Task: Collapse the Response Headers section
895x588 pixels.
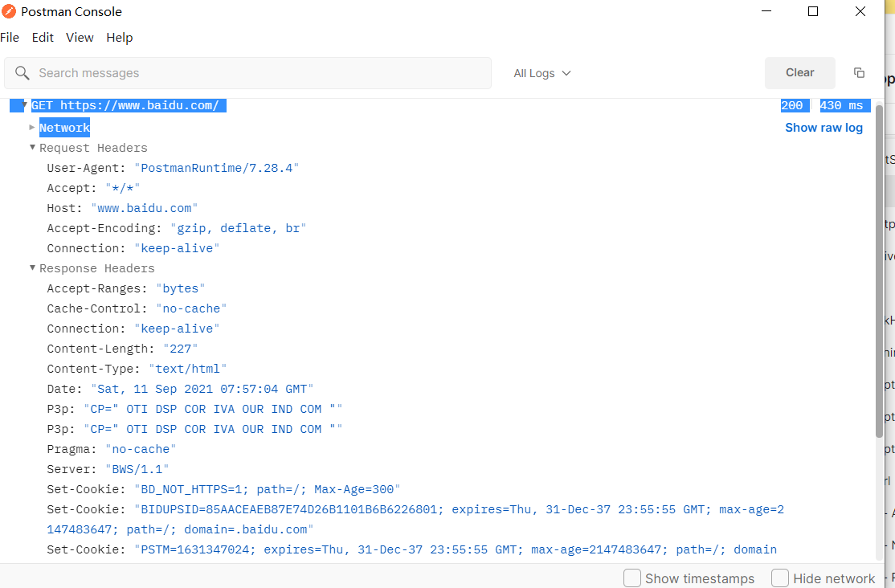Action: point(32,267)
